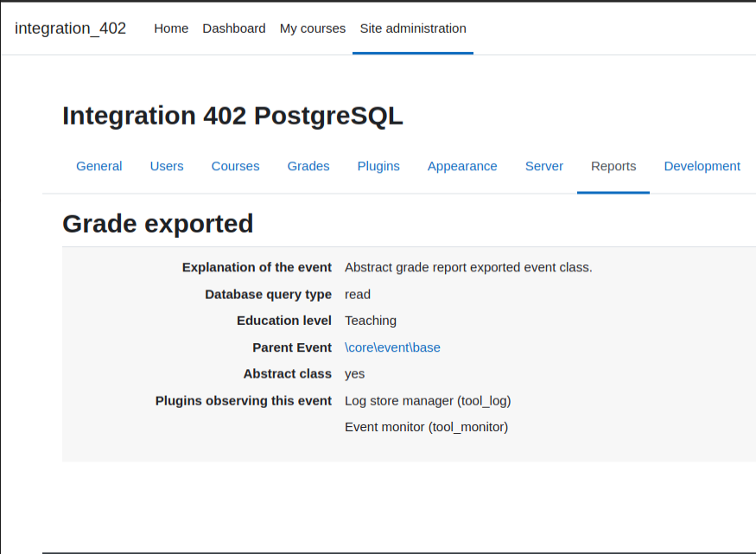Click the Event monitor (tool_monitor) entry
Screen dimensions: 756x554
(426, 427)
